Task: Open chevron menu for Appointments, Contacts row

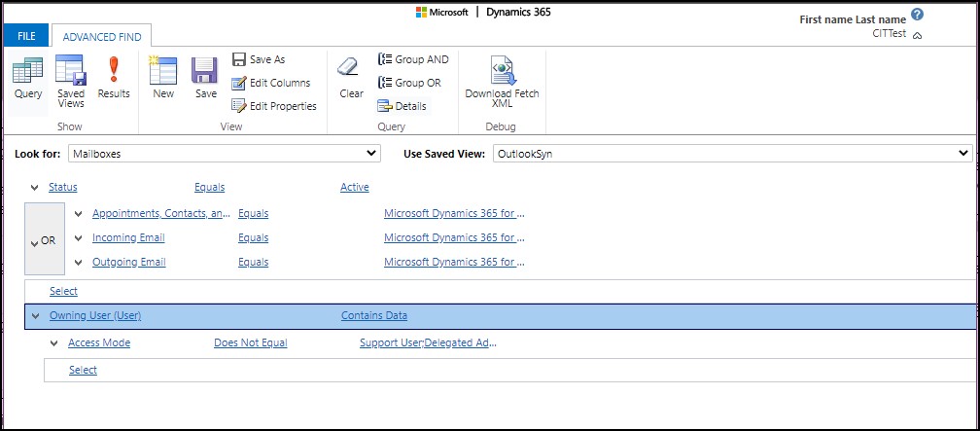Action: point(78,214)
